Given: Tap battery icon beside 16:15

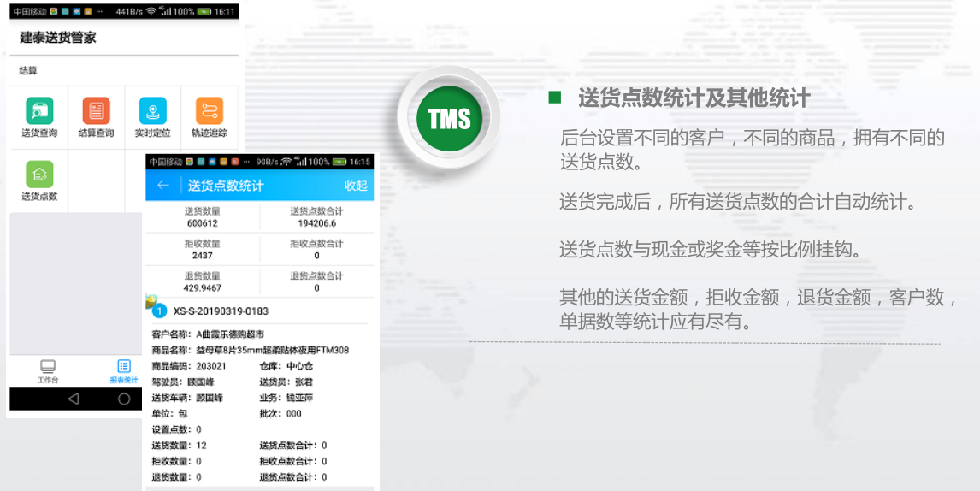Looking at the screenshot, I should point(339,162).
